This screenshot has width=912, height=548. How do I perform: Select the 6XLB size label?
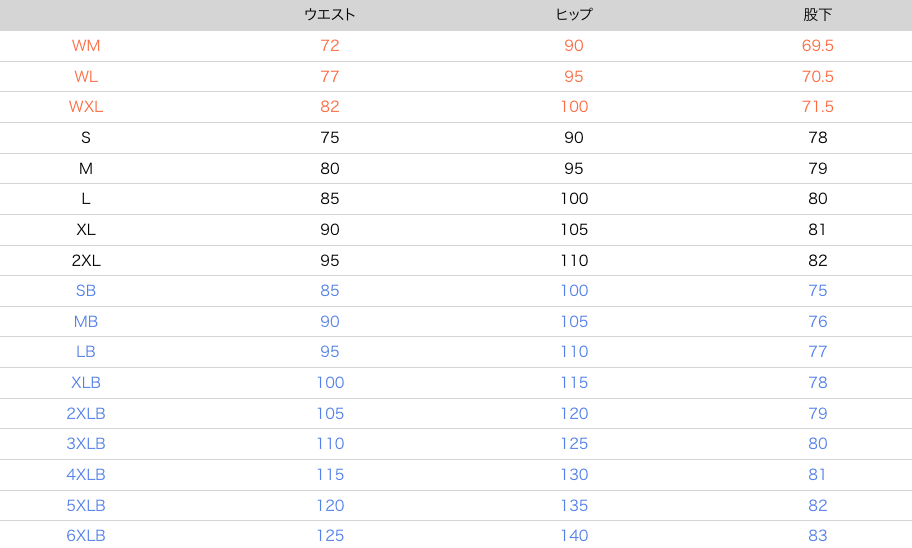[x=86, y=535]
